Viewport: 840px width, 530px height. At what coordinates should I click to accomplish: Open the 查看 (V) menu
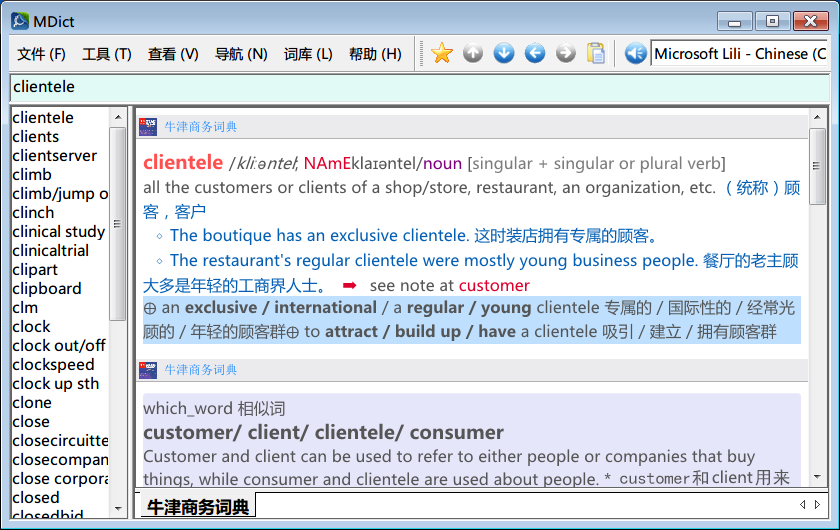click(x=173, y=54)
